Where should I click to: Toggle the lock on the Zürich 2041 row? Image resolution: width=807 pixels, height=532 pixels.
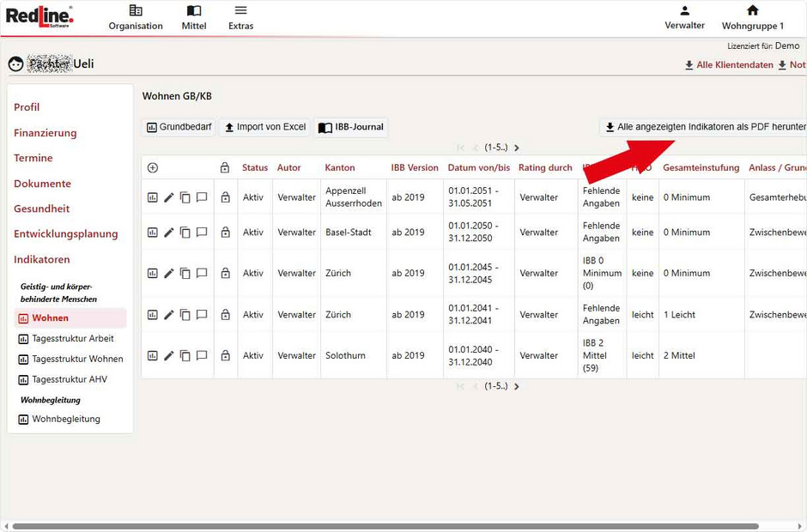click(225, 315)
